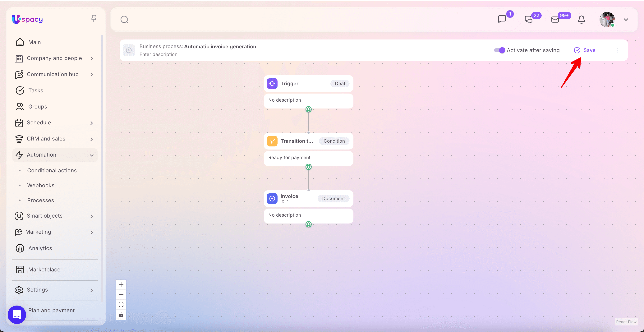Toggle the Activate after saving switch
The height and width of the screenshot is (332, 644).
pyautogui.click(x=499, y=50)
